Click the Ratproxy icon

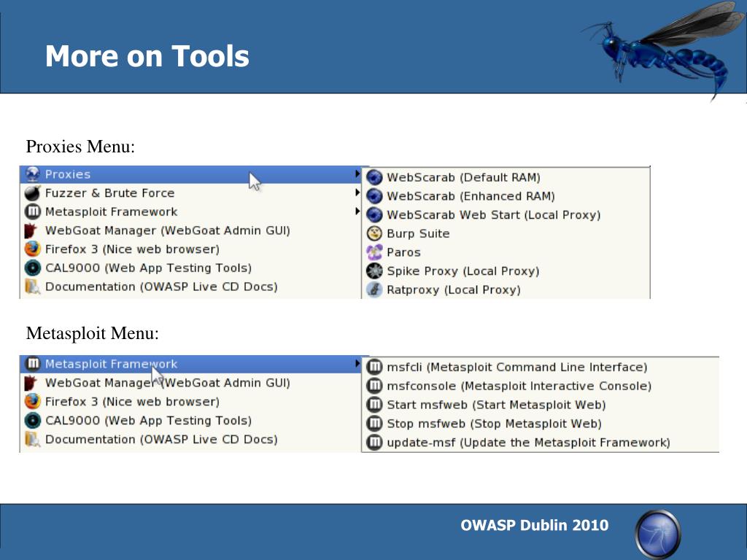[x=374, y=289]
